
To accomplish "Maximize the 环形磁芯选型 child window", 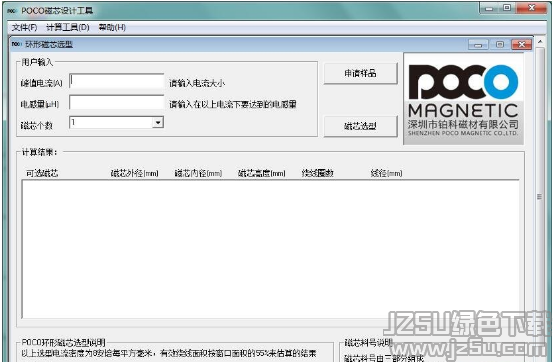I will coord(500,44).
